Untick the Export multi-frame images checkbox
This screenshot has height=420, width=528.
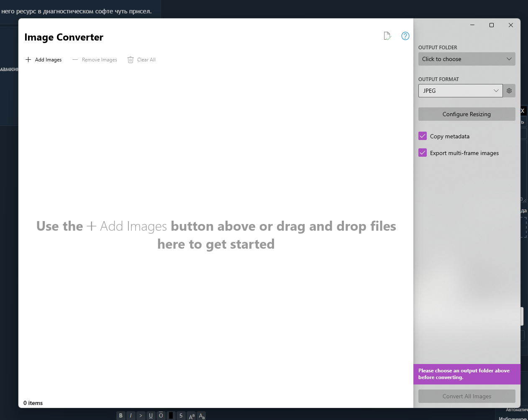423,153
